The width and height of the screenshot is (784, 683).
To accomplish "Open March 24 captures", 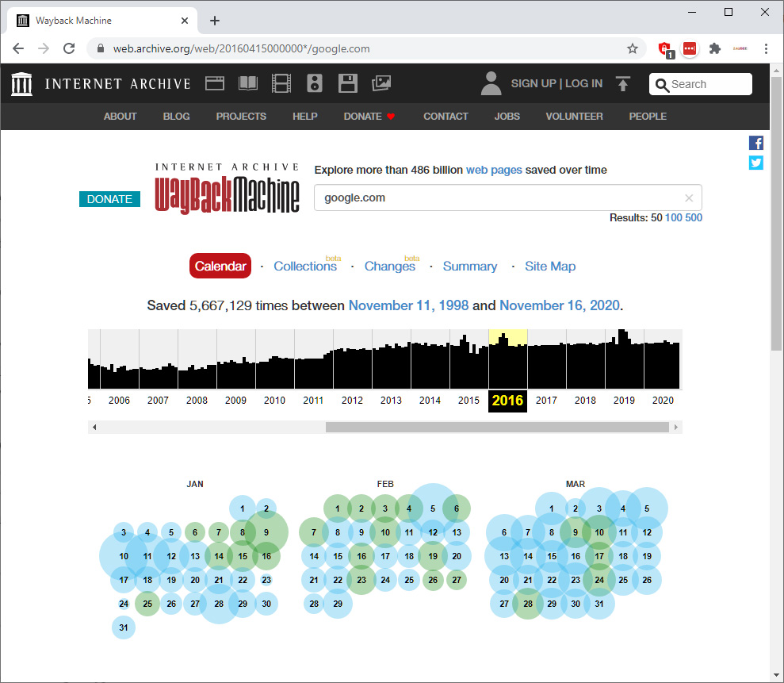I will [599, 580].
